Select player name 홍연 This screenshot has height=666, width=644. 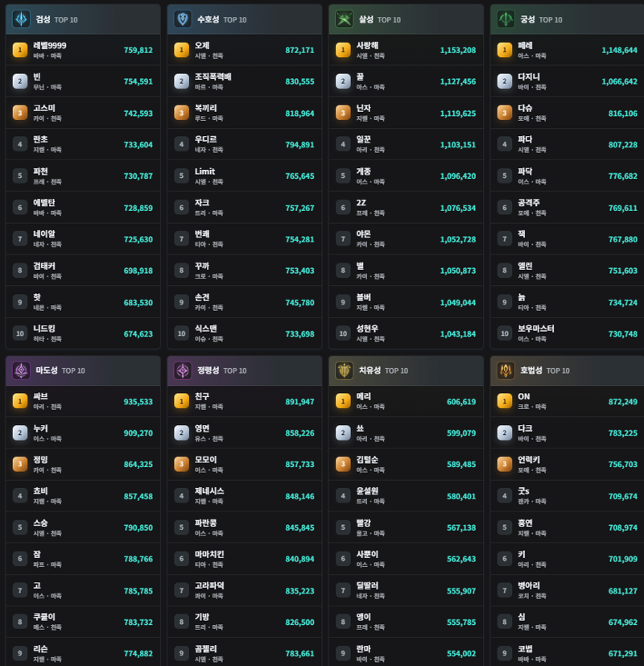[525, 523]
